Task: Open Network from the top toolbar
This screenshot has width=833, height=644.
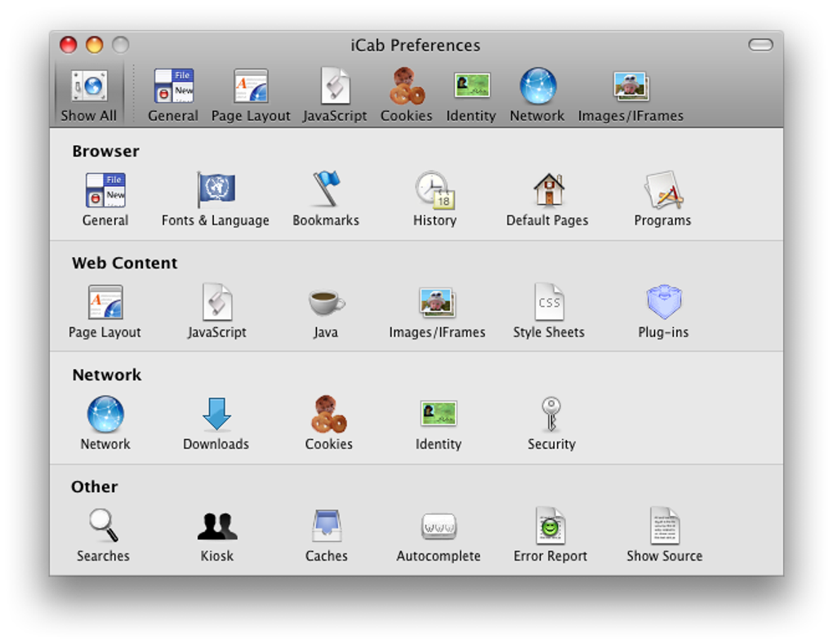Action: [x=537, y=95]
